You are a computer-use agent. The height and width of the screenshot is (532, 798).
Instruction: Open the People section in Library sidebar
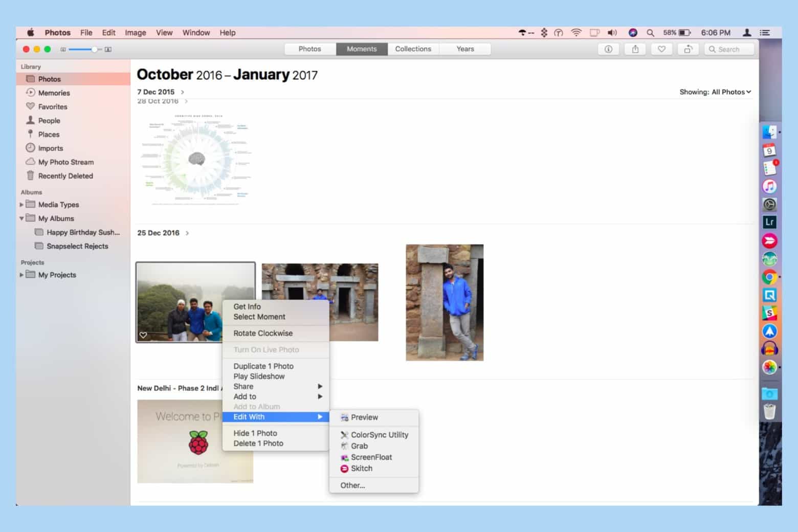49,120
